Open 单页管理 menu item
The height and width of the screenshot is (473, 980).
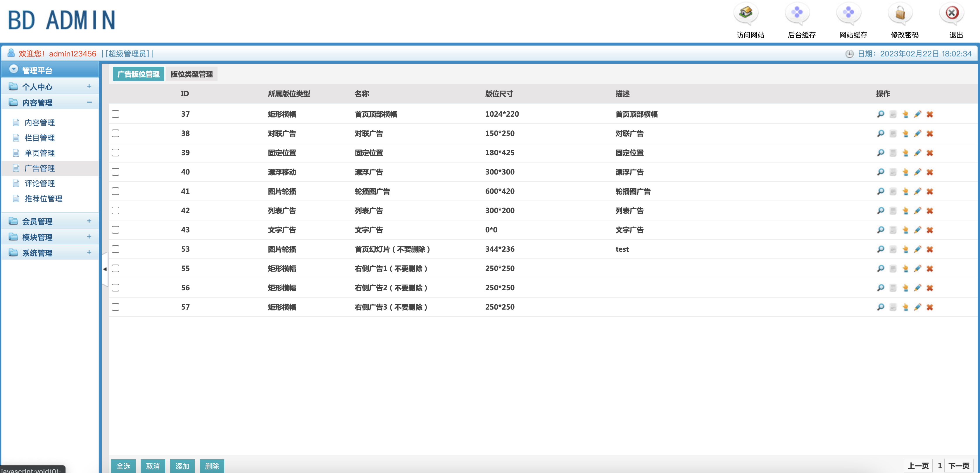tap(39, 153)
